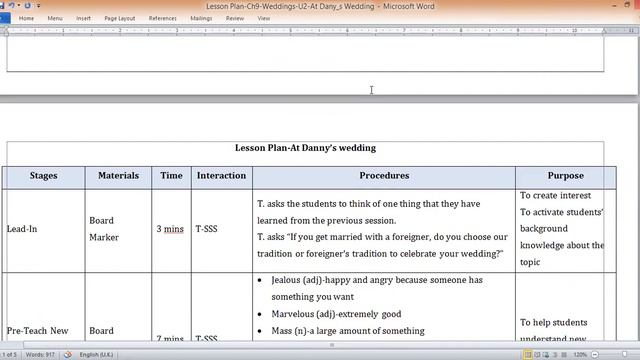
Task: Click the page number indicator in status bar
Action: [x=9, y=355]
